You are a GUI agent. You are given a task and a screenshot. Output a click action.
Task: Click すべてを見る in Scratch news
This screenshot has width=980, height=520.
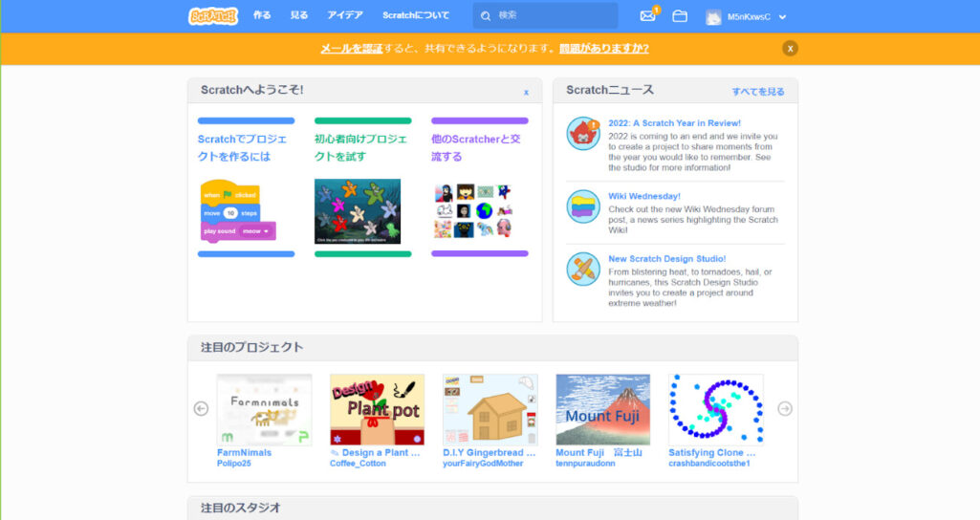click(758, 92)
